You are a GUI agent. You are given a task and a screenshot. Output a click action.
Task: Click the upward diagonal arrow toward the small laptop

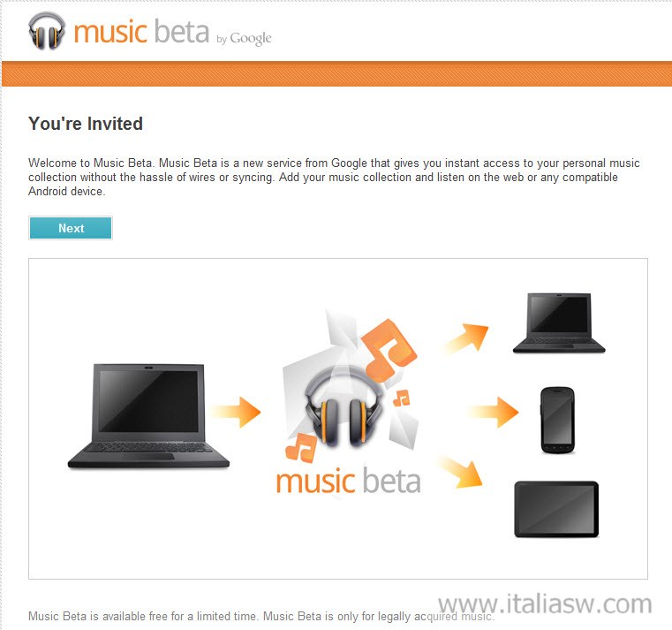[466, 339]
